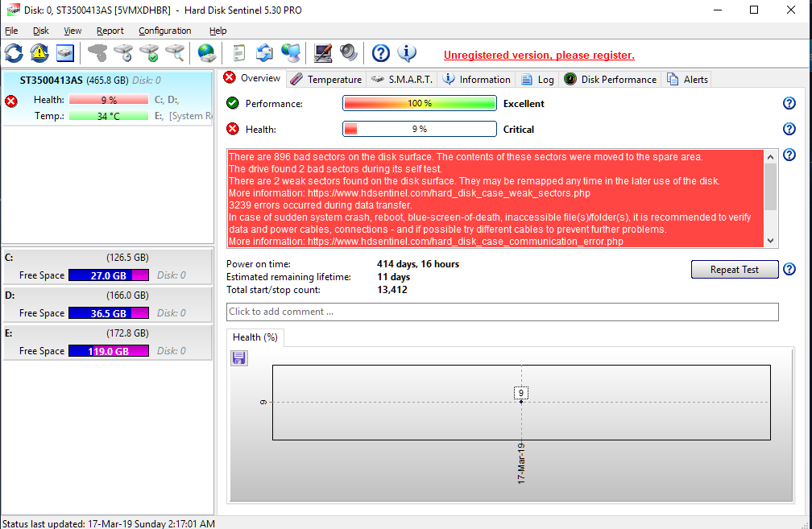Image resolution: width=812 pixels, height=529 pixels.
Task: Click the scroll up arrow of warning text
Action: tap(771, 157)
